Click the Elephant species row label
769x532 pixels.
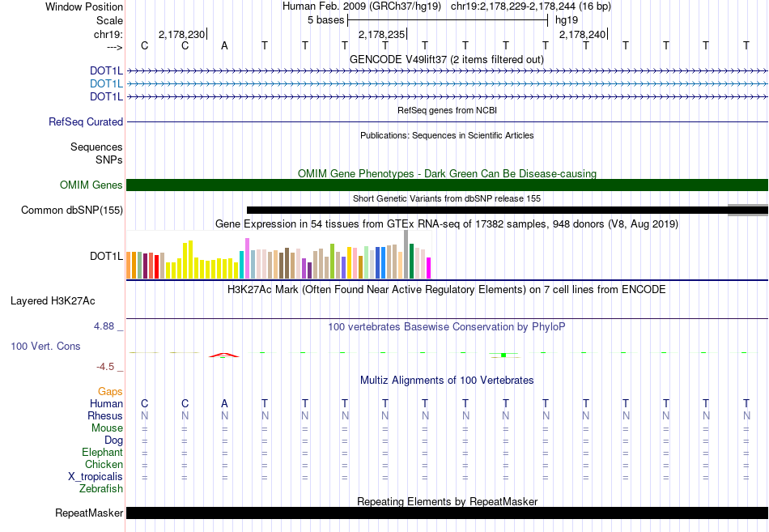tap(102, 453)
